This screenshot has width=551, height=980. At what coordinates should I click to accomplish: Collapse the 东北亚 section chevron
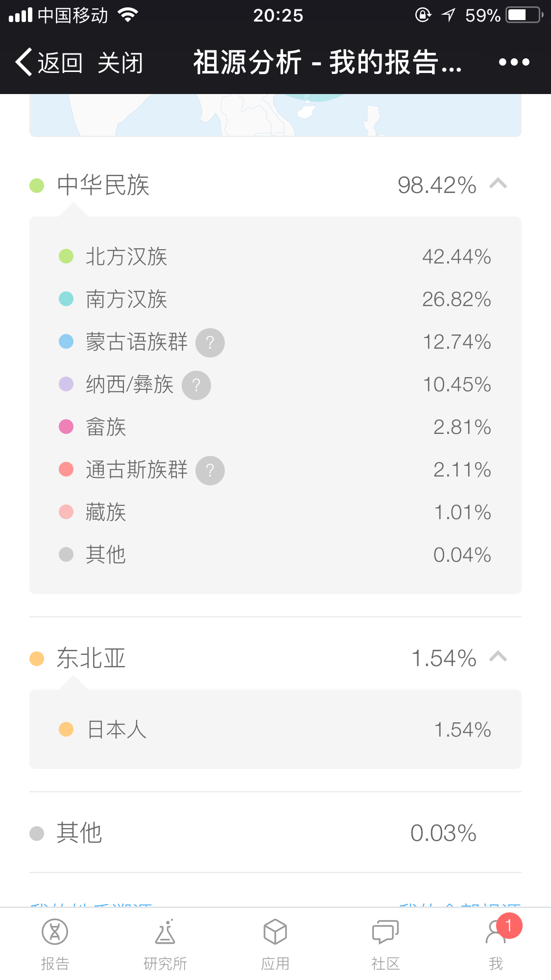click(498, 657)
